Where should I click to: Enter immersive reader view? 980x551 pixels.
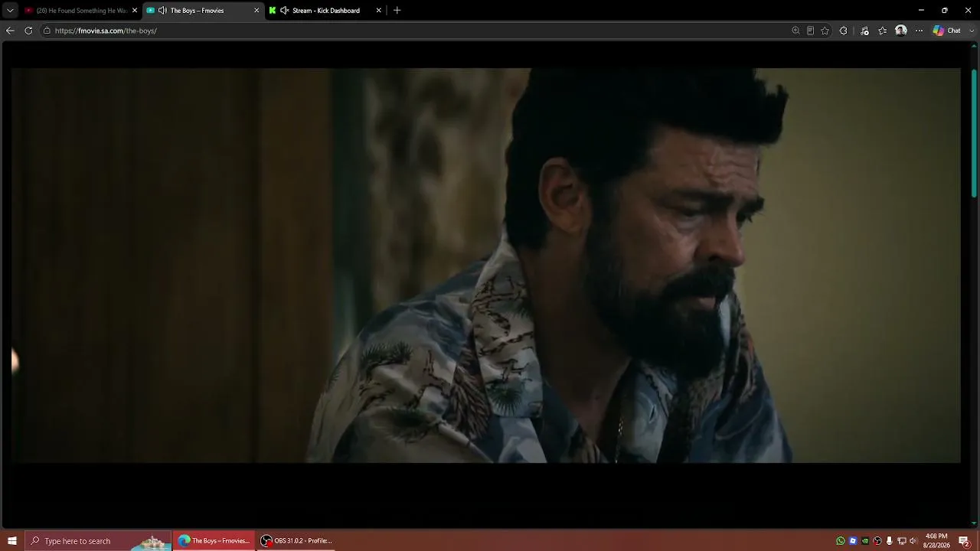click(810, 31)
